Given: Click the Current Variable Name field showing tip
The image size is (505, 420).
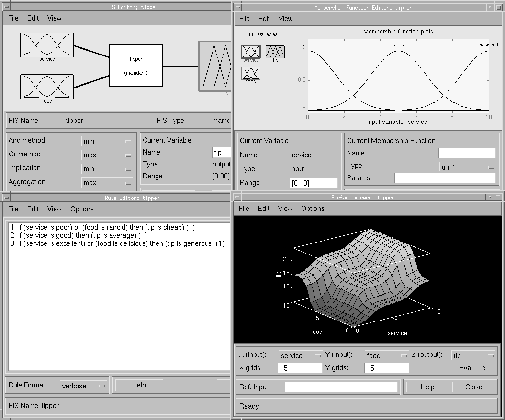Looking at the screenshot, I should (x=222, y=152).
